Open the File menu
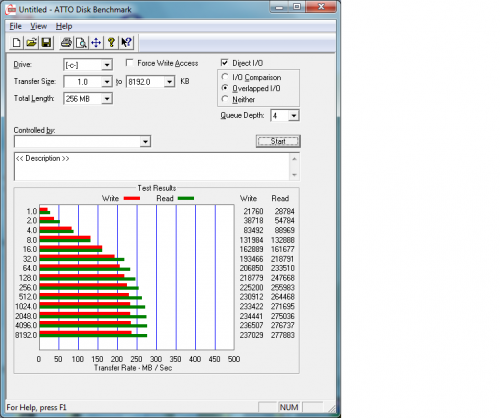The height and width of the screenshot is (418, 500). (x=15, y=26)
